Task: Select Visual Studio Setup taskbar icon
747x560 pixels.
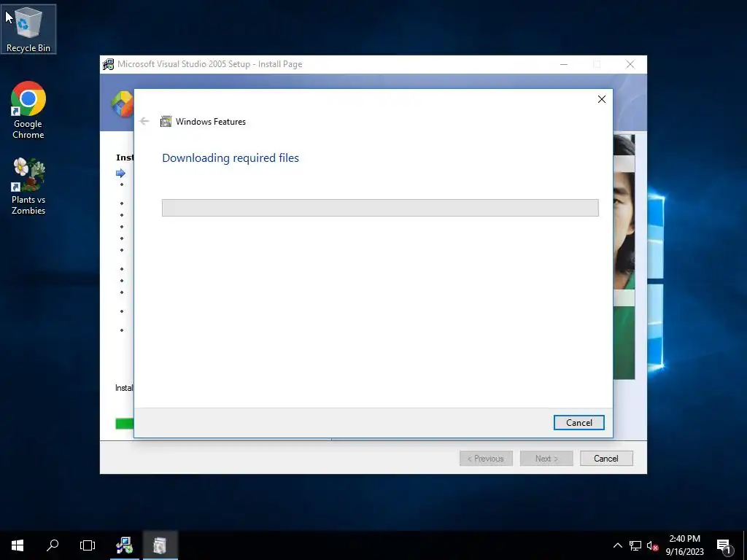Action: click(124, 545)
